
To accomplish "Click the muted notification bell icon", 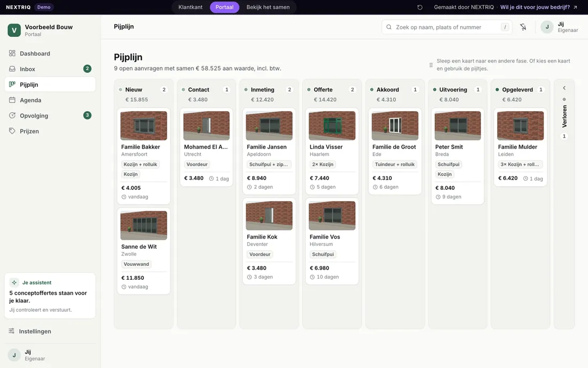I will (x=523, y=27).
